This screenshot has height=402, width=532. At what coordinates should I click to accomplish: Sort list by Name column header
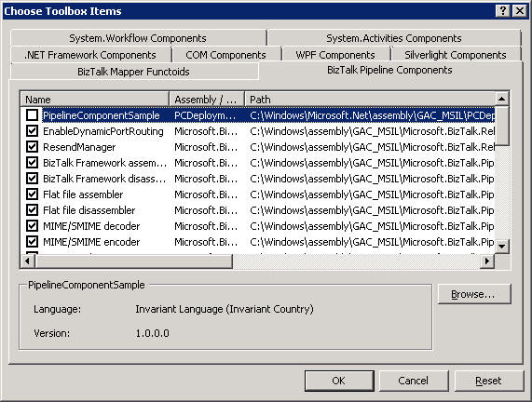95,100
